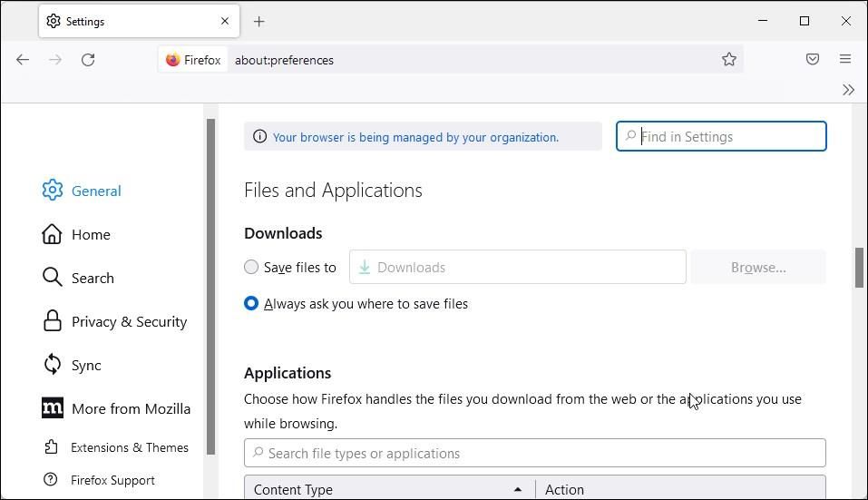This screenshot has height=500, width=868.
Task: Show more tools via double-chevron icon
Action: 848,90
